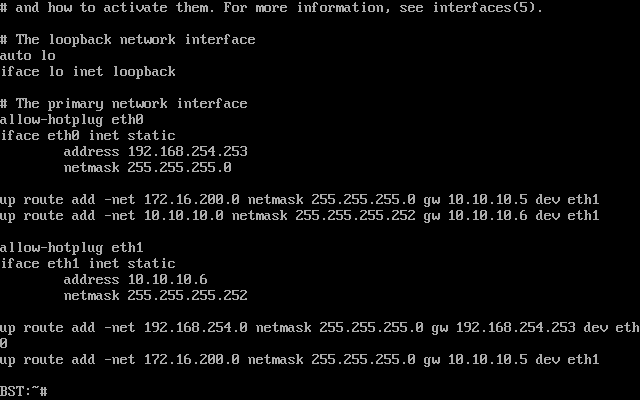Viewport: 640px width, 400px height.
Task: Click the "iface eth0 inet static" line
Action: pyautogui.click(x=88, y=136)
